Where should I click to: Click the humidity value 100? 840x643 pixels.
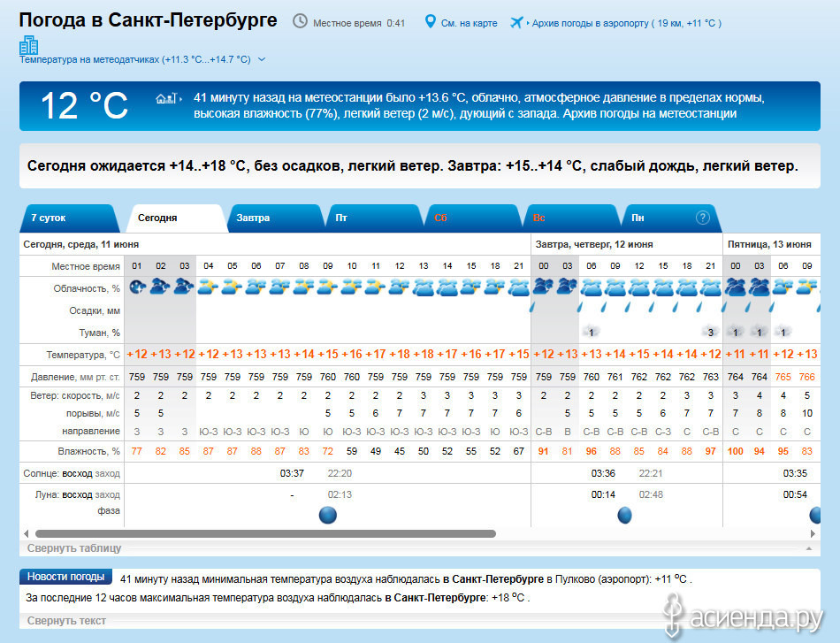[x=735, y=451]
